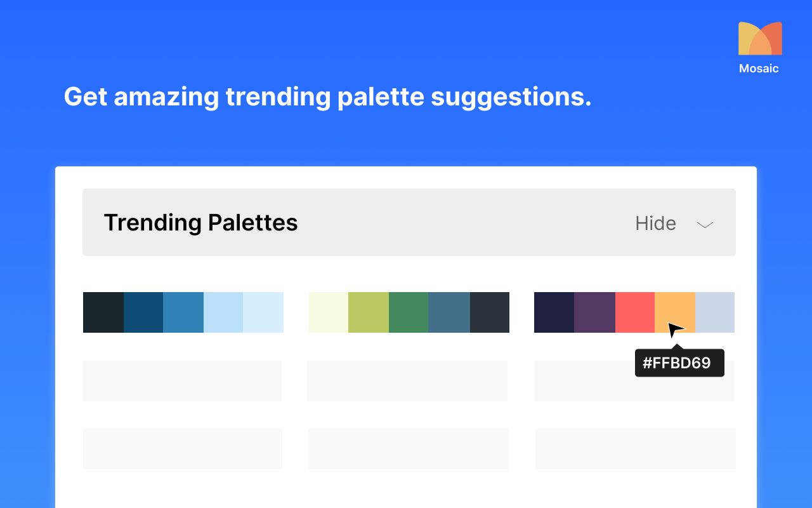Choose the forest green swatch

click(x=409, y=312)
